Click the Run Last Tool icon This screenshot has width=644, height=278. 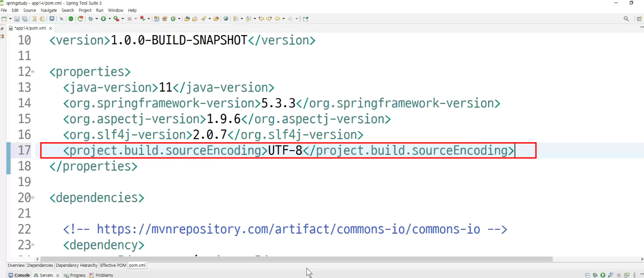(x=116, y=19)
